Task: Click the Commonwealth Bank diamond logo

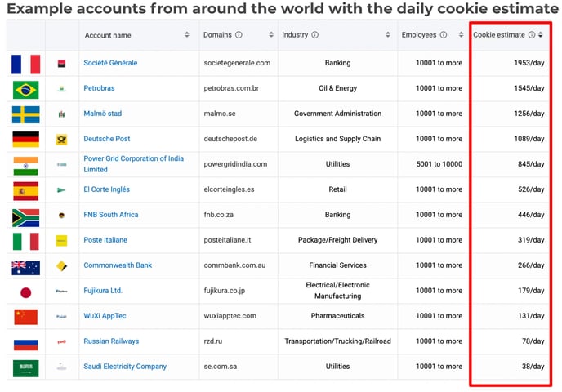Action: coord(61,266)
